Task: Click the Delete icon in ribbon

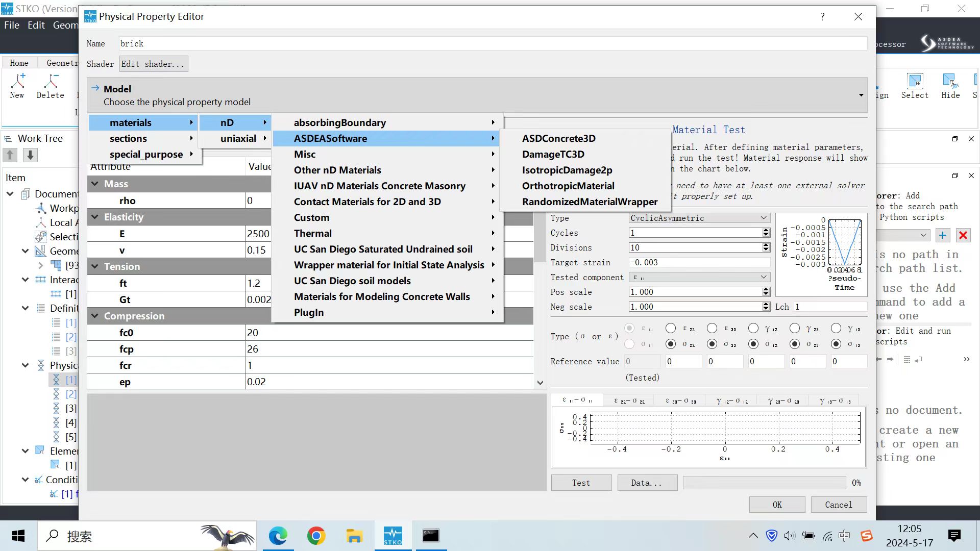Action: point(51,82)
